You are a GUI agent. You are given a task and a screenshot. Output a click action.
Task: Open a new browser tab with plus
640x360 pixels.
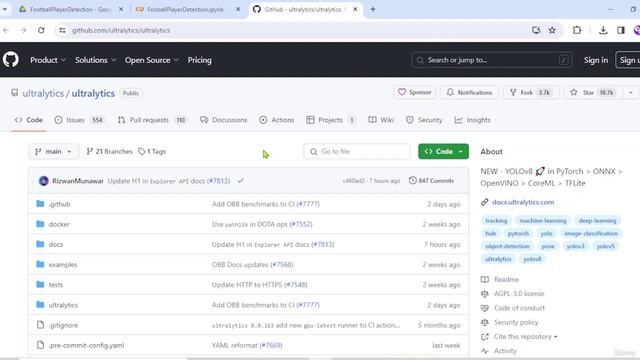pos(373,9)
